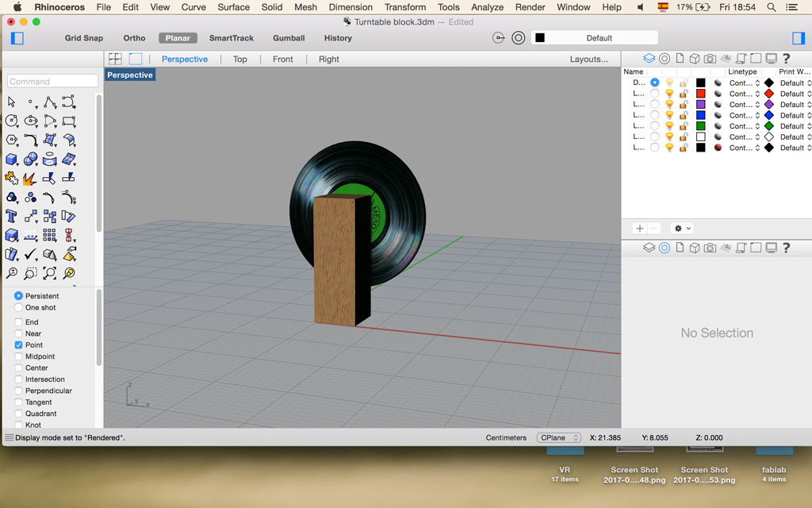Image resolution: width=812 pixels, height=508 pixels.
Task: Uncheck the Point object snap
Action: pos(19,344)
